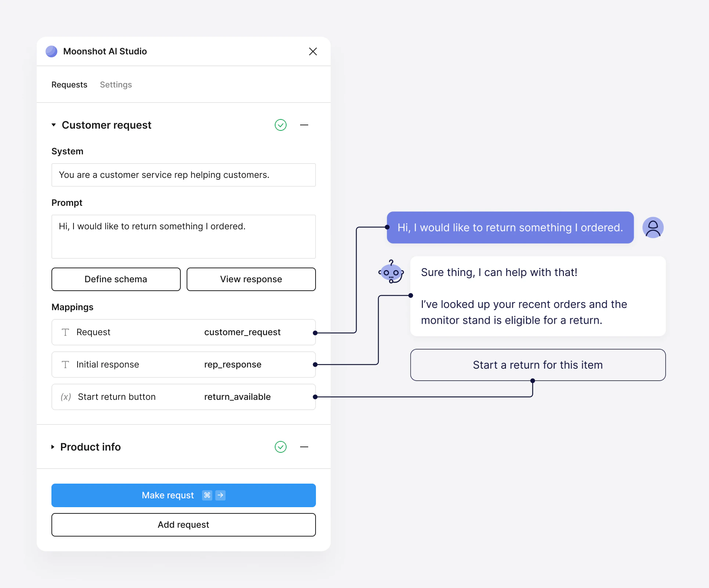The image size is (709, 588).
Task: Click the connector dot on Request mapping
Action: point(315,333)
